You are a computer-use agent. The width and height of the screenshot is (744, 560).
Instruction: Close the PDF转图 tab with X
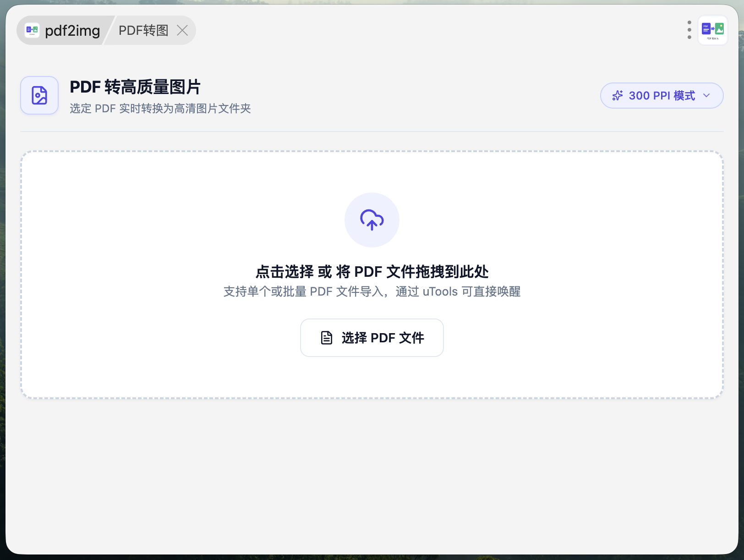pos(182,30)
